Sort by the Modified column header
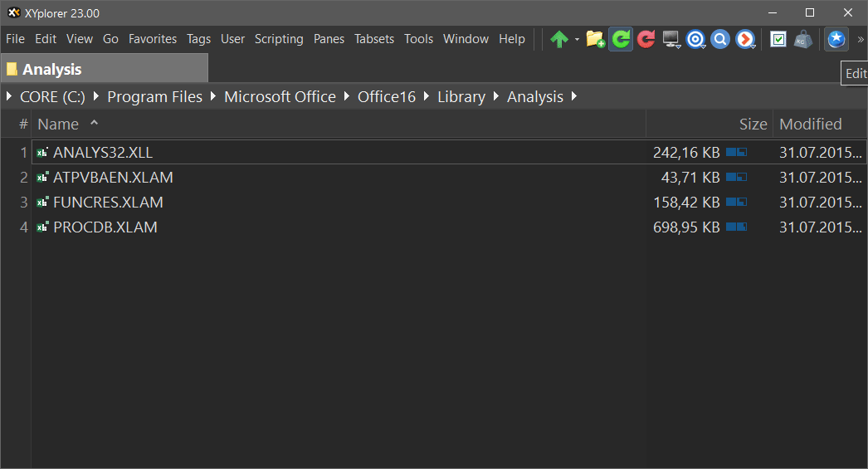868x469 pixels. coord(820,124)
